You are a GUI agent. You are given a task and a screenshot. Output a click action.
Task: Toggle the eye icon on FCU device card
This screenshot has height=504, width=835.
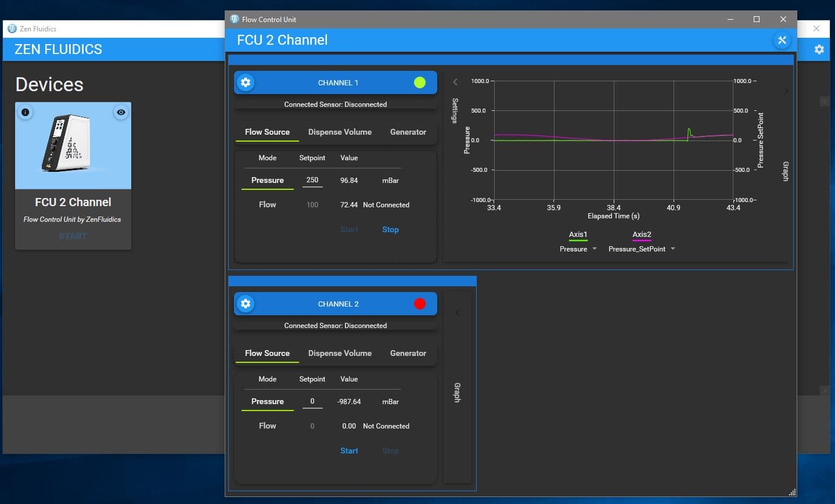[x=121, y=112]
